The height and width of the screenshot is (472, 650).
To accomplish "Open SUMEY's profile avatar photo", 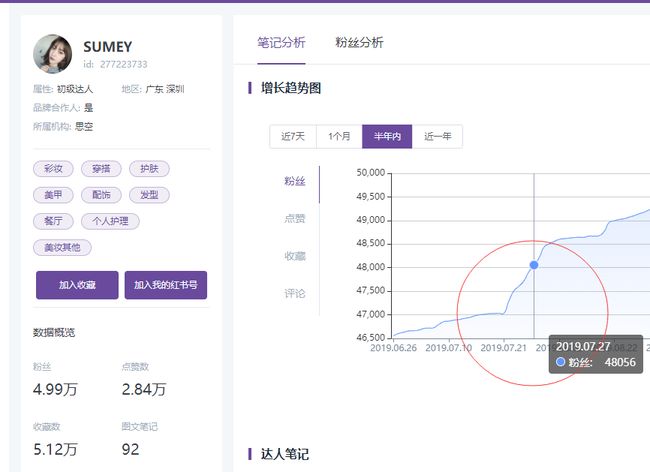I will (x=52, y=54).
